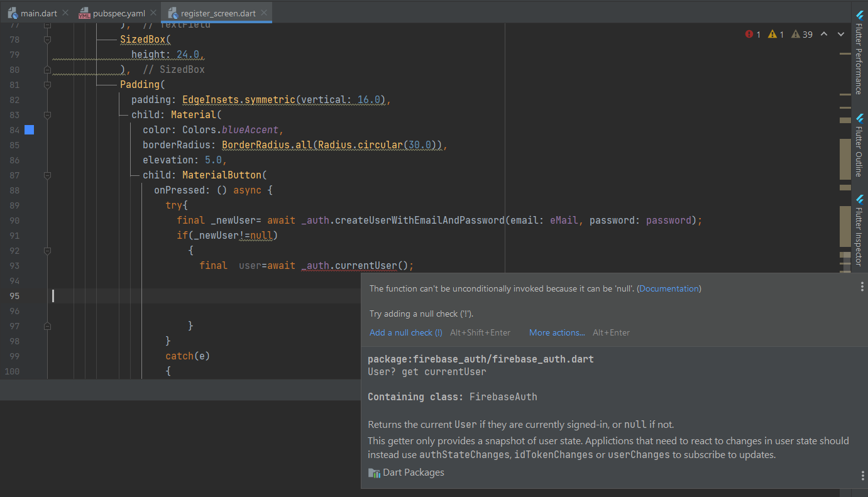This screenshot has width=868, height=497.
Task: Click line number 88 in the gutter
Action: (x=14, y=190)
